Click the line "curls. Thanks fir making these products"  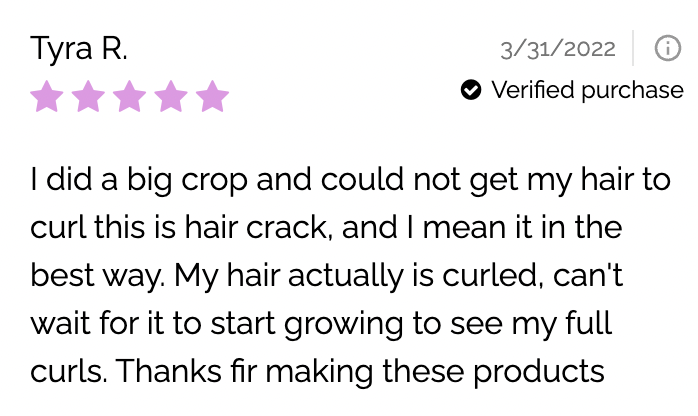pos(317,372)
